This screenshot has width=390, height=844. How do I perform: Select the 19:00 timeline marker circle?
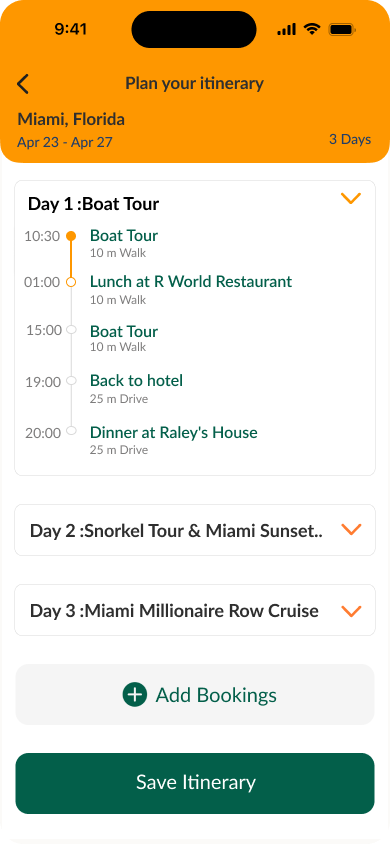tap(70, 381)
